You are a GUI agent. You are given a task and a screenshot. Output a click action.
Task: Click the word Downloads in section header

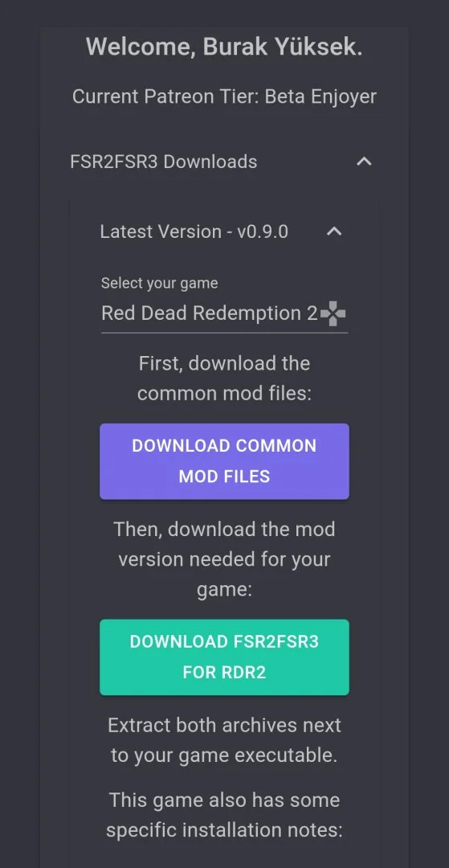coord(210,162)
